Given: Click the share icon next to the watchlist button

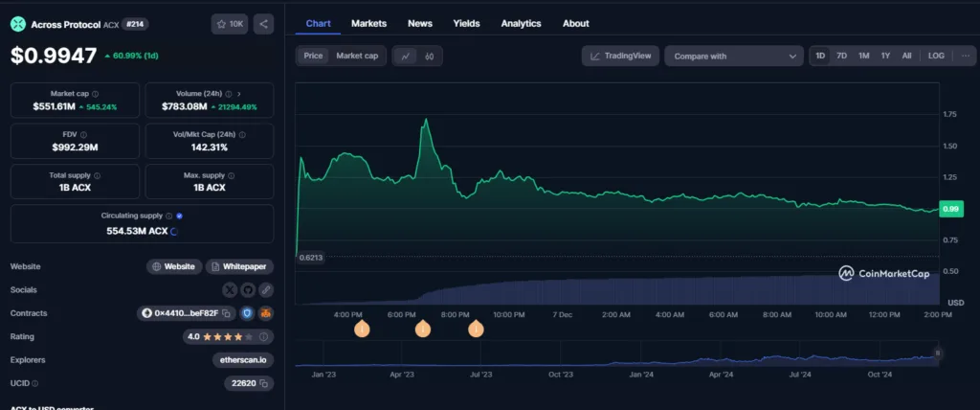Looking at the screenshot, I should coord(263,24).
